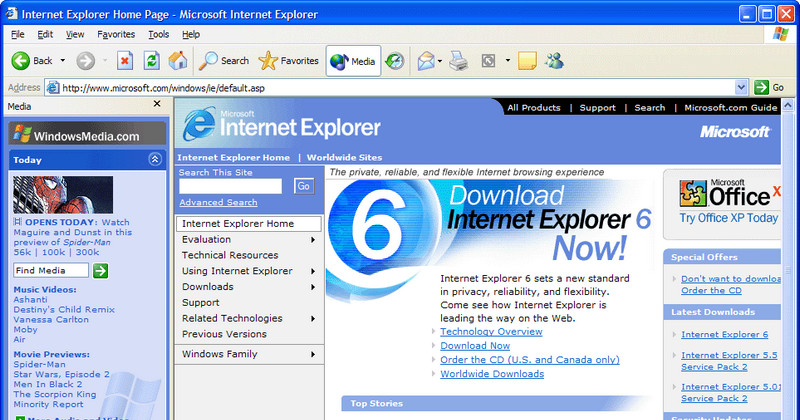Click the Mail envelope icon
800x420 pixels.
426,61
